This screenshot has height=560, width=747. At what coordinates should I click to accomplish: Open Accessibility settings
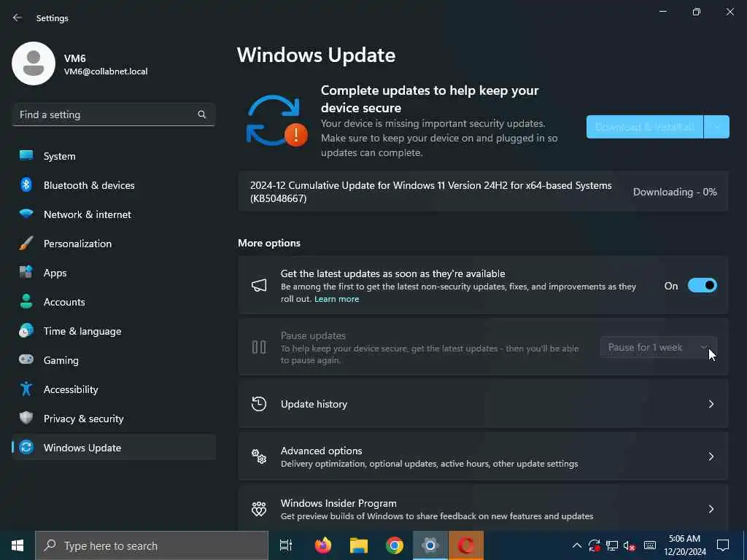click(x=114, y=389)
